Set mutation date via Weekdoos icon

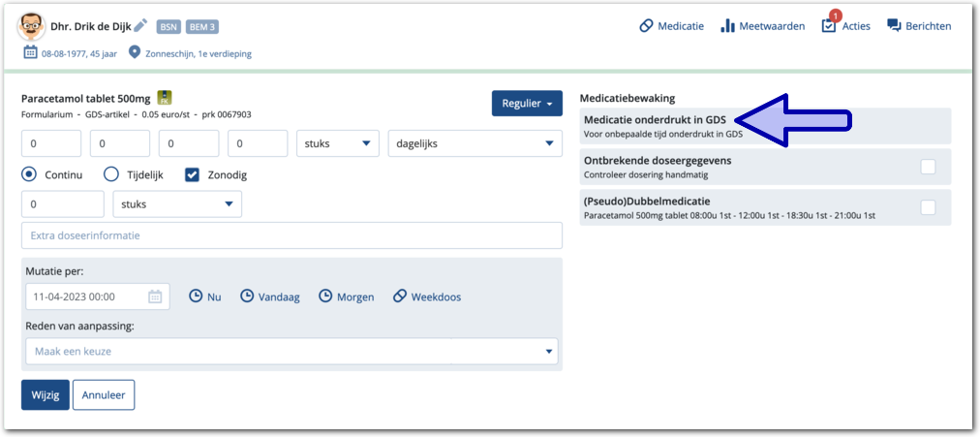click(x=399, y=297)
